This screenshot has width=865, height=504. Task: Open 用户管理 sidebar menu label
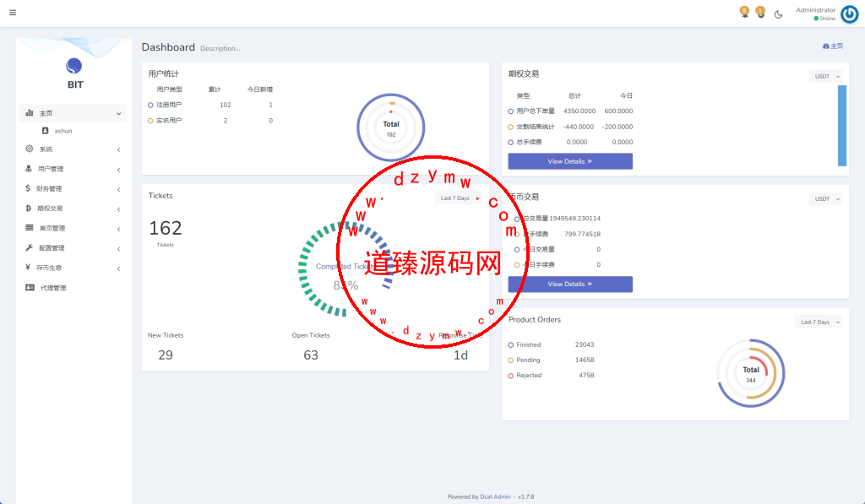coord(51,170)
